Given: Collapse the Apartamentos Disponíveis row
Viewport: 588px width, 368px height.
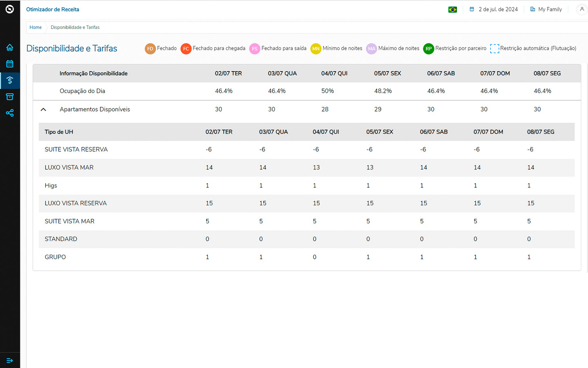Looking at the screenshot, I should pyautogui.click(x=43, y=110).
